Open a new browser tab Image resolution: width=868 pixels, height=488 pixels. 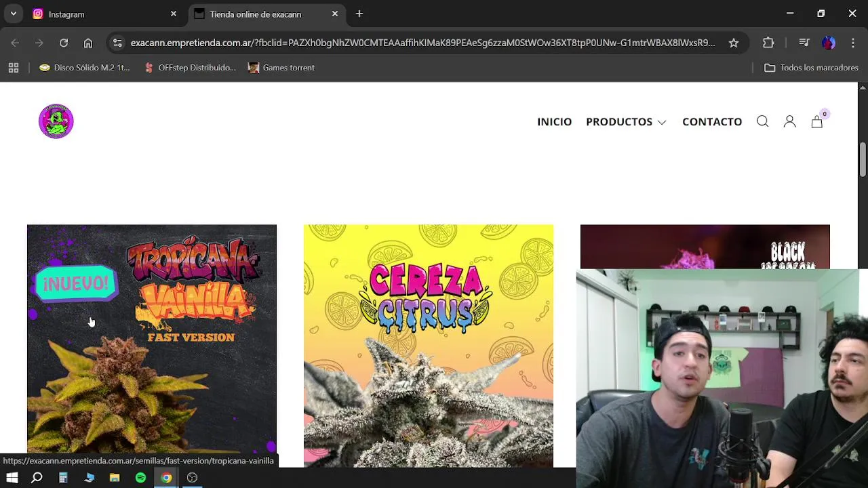pos(359,14)
